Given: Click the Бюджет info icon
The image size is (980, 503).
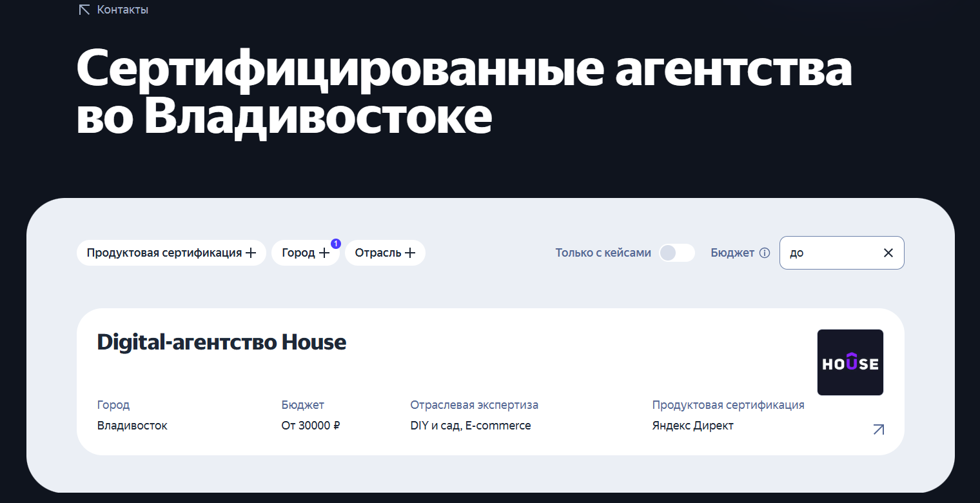Looking at the screenshot, I should 765,253.
